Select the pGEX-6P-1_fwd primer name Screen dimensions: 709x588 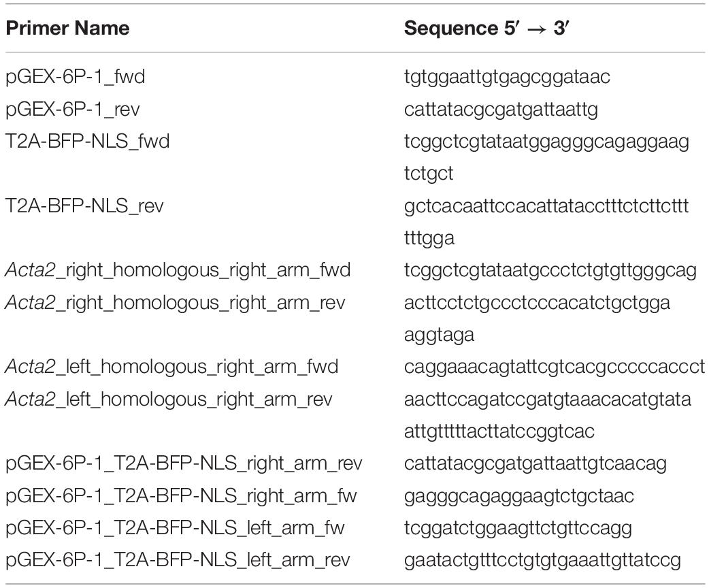point(75,76)
